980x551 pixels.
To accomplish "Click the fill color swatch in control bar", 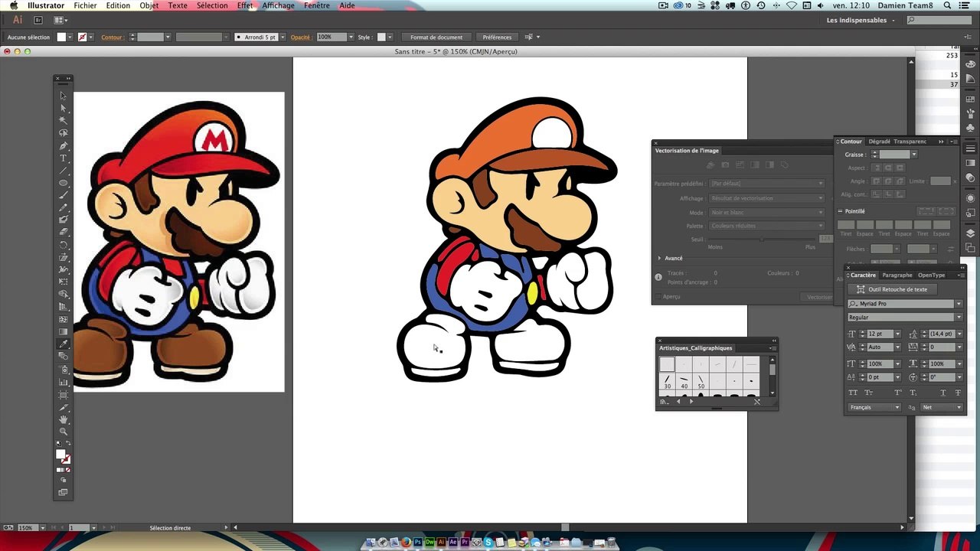I will pyautogui.click(x=61, y=37).
